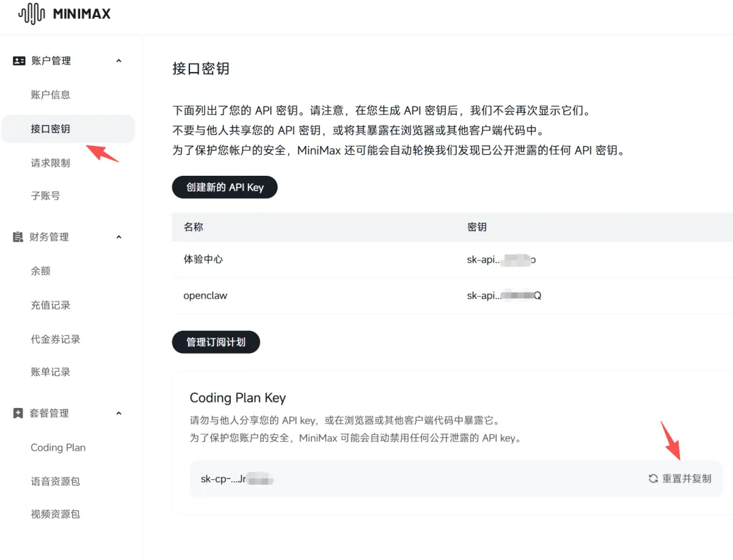The width and height of the screenshot is (733, 560).
Task: Open the Coding Plan sidebar item
Action: [58, 447]
